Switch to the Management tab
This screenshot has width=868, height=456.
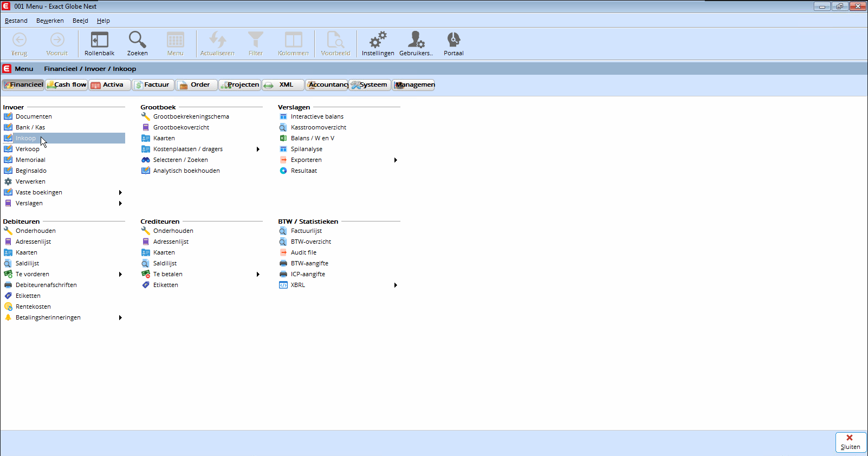click(413, 84)
